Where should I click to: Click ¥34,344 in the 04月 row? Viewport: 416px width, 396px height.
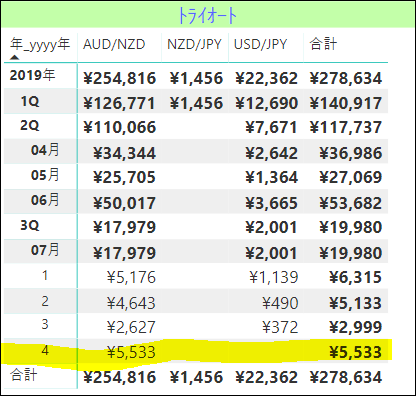[x=124, y=153]
